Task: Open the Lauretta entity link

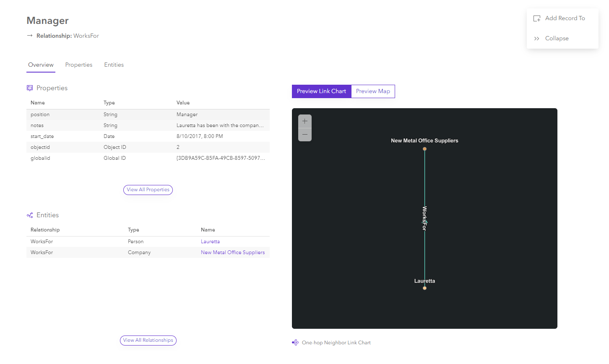Action: tap(210, 241)
